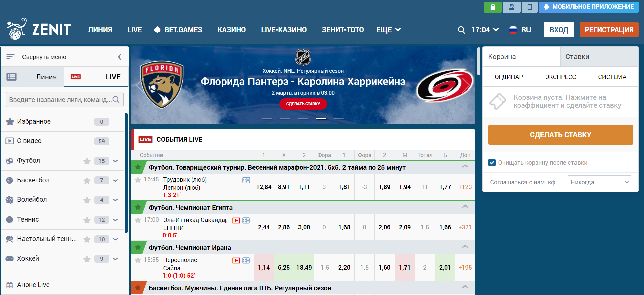Favorite the Теннис sport star

[x=87, y=220]
